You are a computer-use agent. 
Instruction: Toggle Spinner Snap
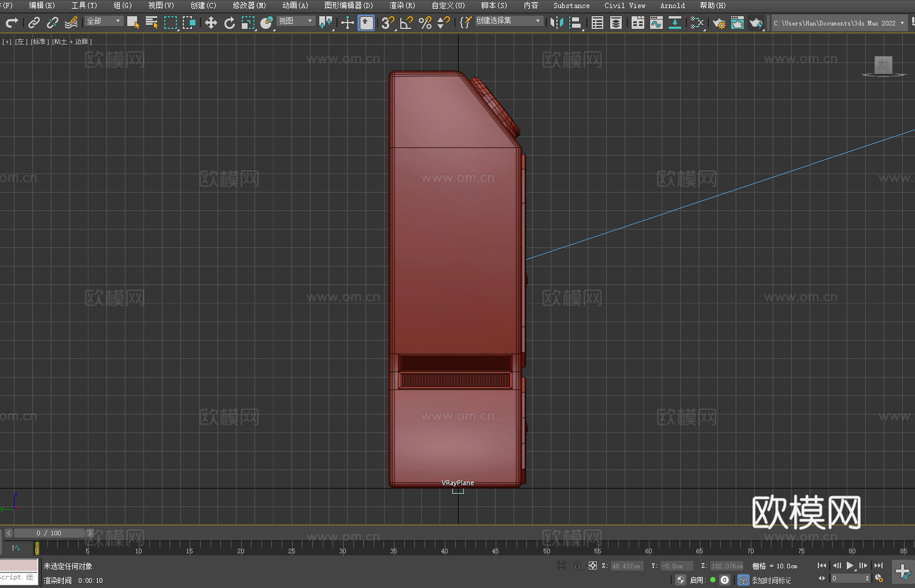click(444, 23)
